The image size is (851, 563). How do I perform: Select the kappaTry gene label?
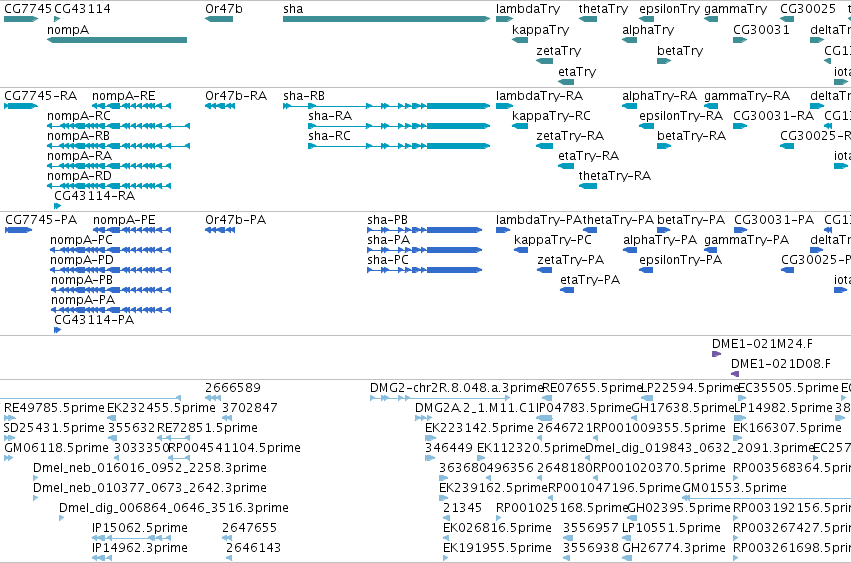541,29
